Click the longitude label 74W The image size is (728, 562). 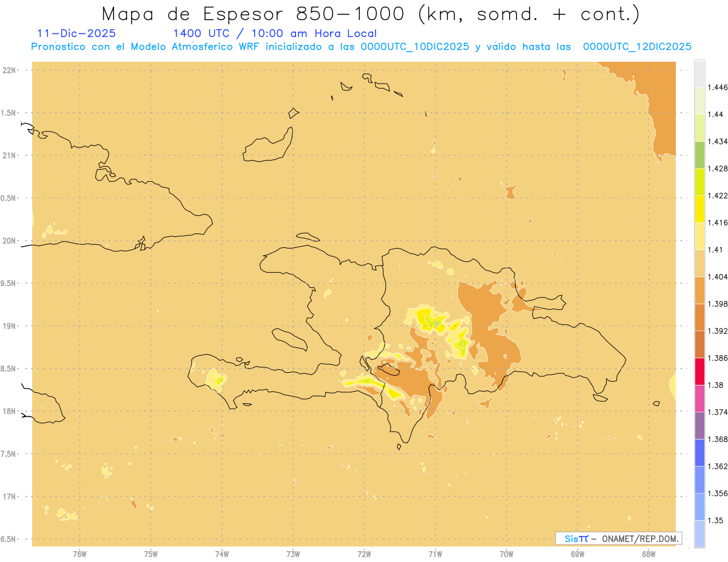222,554
